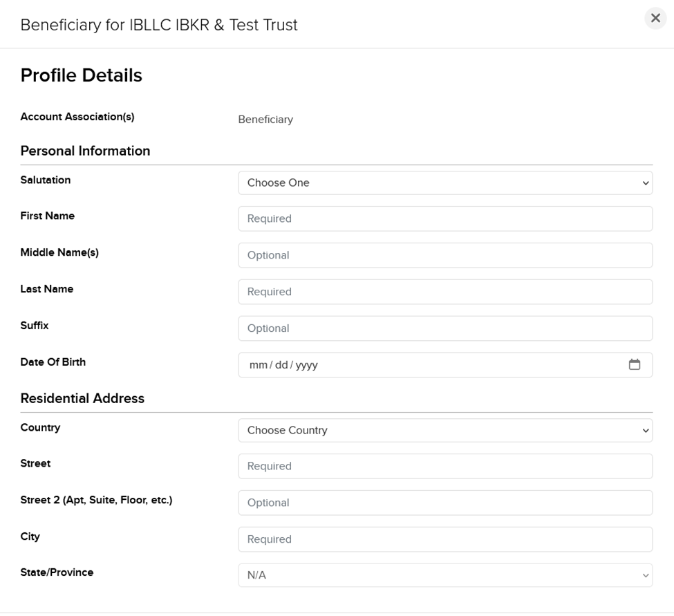Click the Beneficiary account association text
Image resolution: width=674 pixels, height=616 pixels.
(265, 120)
